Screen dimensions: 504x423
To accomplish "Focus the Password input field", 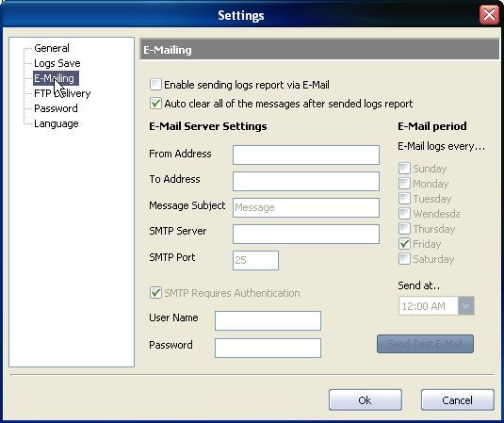I will (x=268, y=348).
